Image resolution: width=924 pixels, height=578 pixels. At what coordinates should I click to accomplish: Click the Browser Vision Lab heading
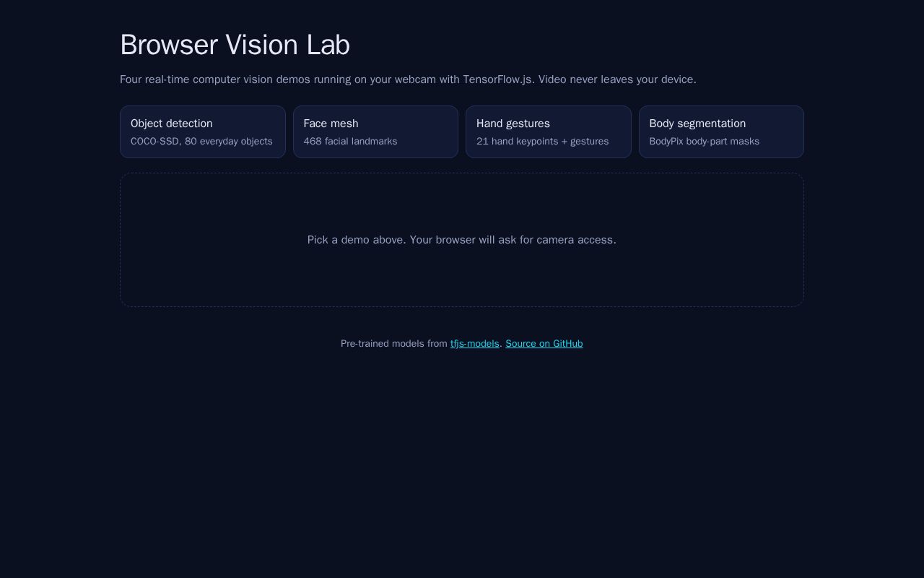click(235, 45)
